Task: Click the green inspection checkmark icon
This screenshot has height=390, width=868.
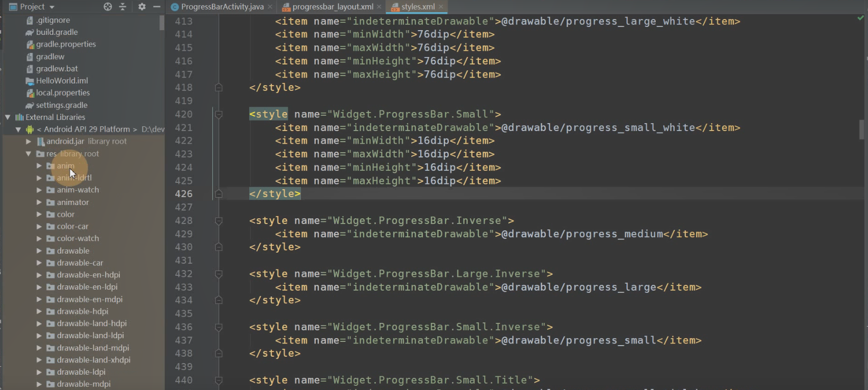Action: tap(861, 17)
